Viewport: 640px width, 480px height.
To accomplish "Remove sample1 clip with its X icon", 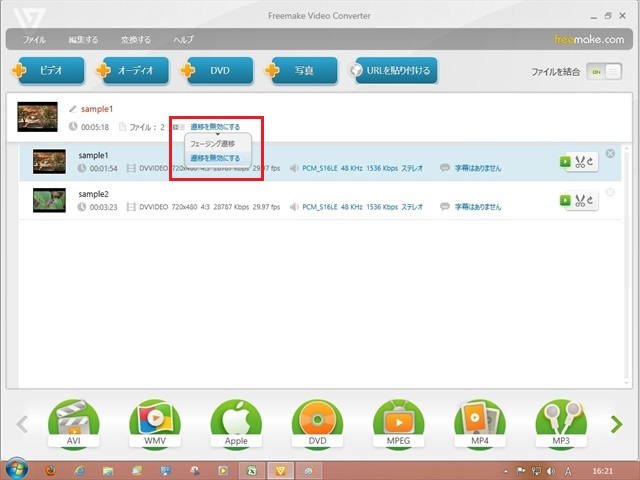I will click(611, 154).
